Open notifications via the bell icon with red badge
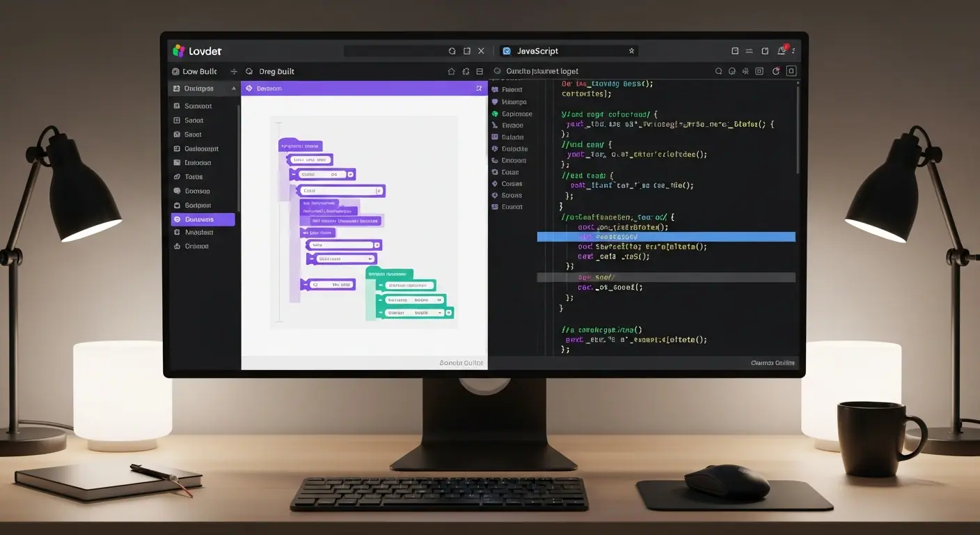980x535 pixels. (780, 50)
